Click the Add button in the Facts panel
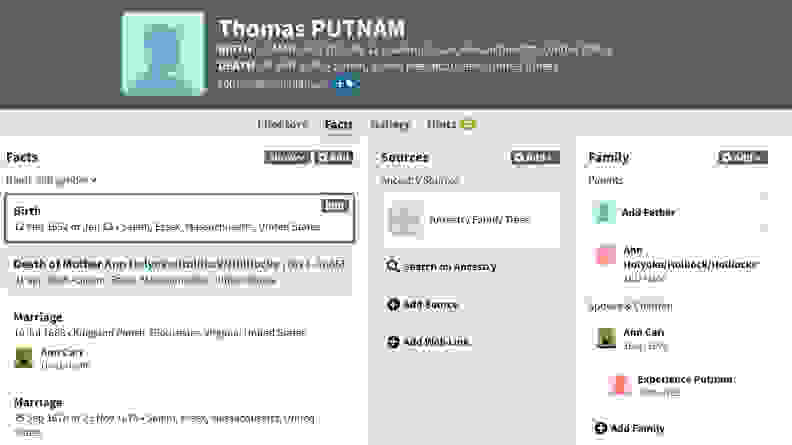Image resolution: width=792 pixels, height=445 pixels. point(334,157)
